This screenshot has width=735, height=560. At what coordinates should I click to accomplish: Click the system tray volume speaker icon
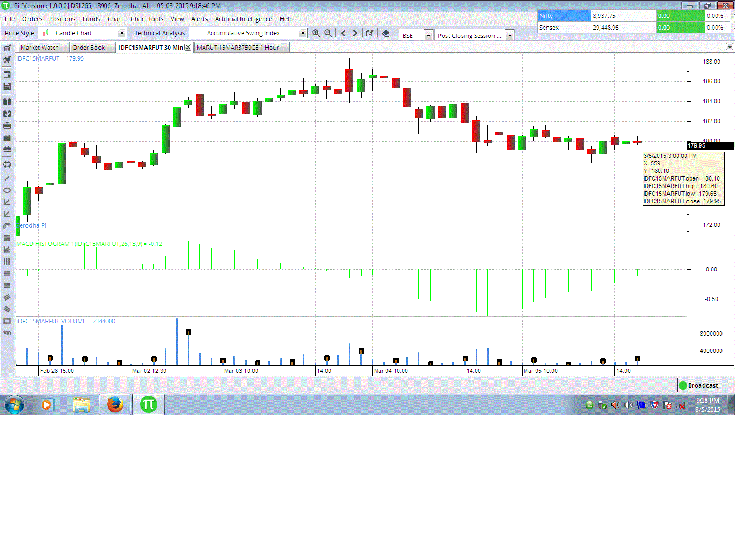click(x=629, y=405)
